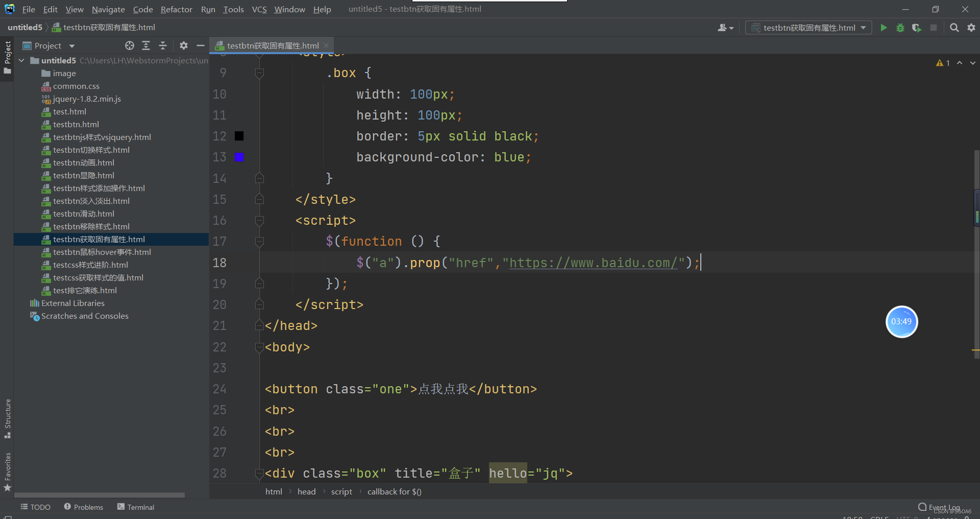Open Search Everywhere magnifier icon
This screenshot has height=519, width=980.
pos(954,28)
